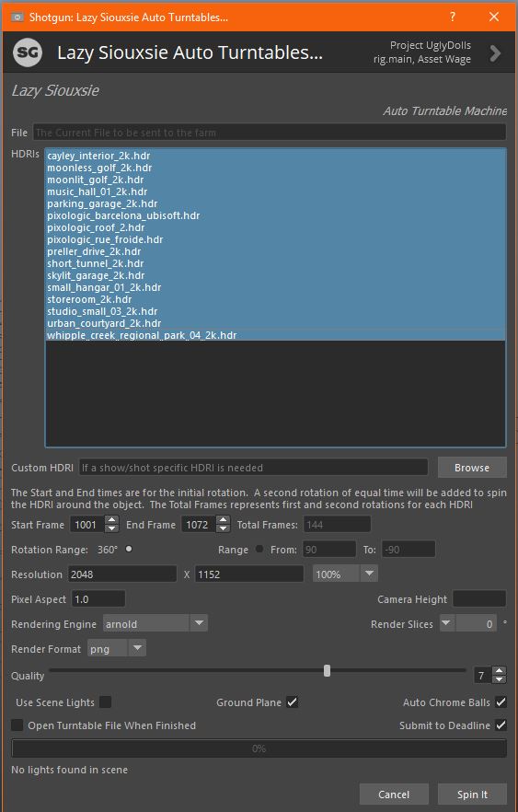Click the Custom HDRI input field

click(x=254, y=467)
